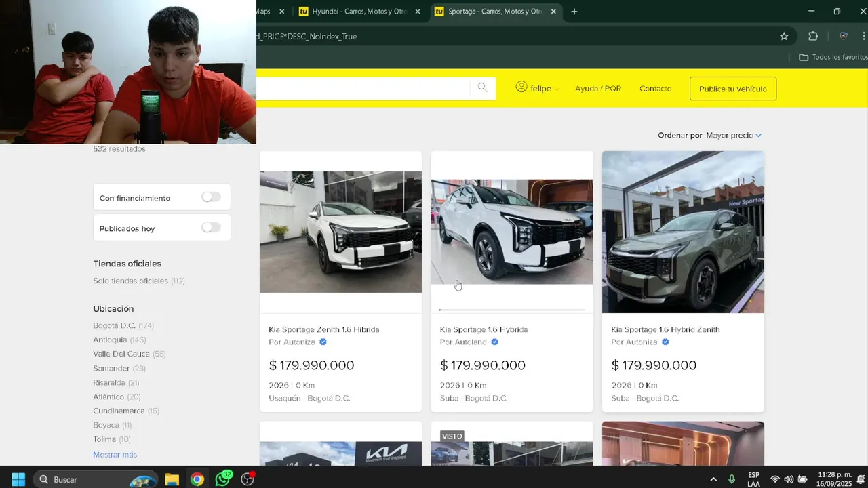868x488 pixels.
Task: Switch the ESP LAA input language
Action: pos(753,479)
